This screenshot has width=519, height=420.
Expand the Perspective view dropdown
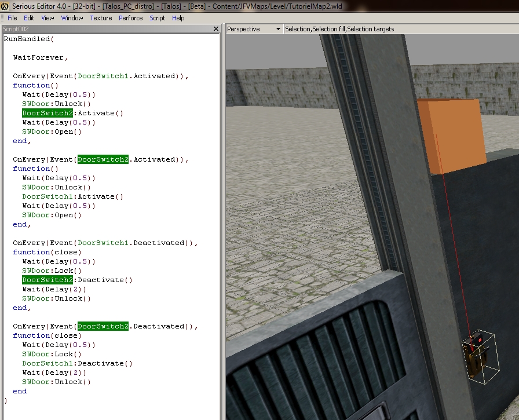(278, 29)
